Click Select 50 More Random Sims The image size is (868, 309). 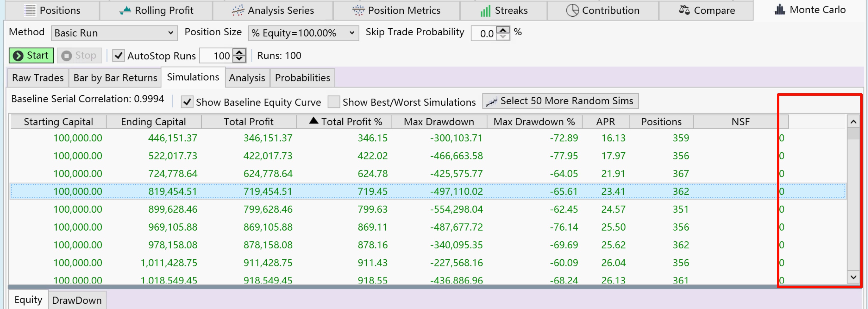[560, 101]
